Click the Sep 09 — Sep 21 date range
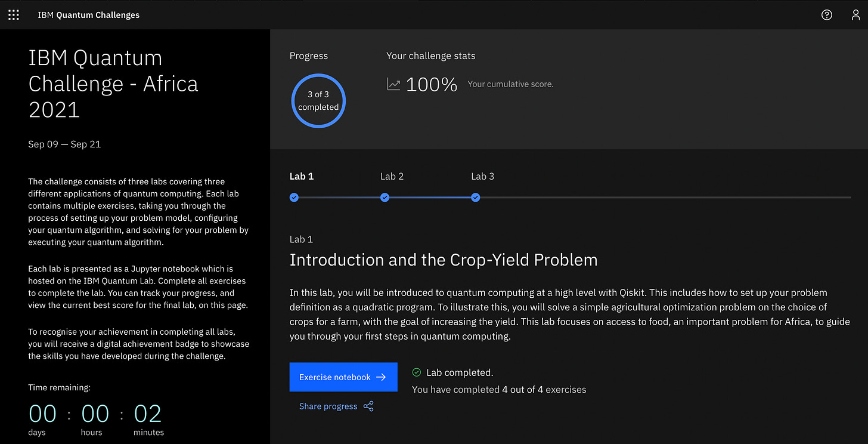Viewport: 868px width, 444px height. 64,144
